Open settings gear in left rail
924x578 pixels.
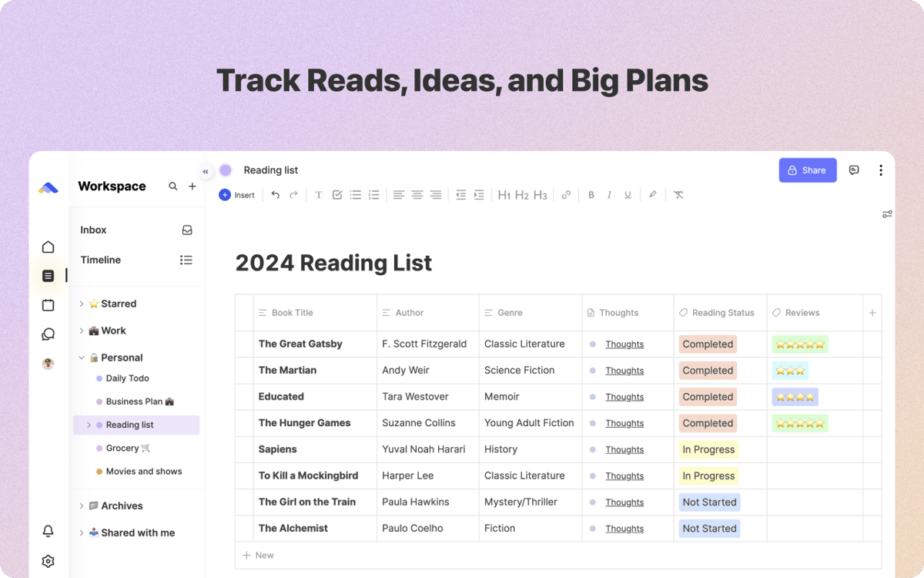48,561
